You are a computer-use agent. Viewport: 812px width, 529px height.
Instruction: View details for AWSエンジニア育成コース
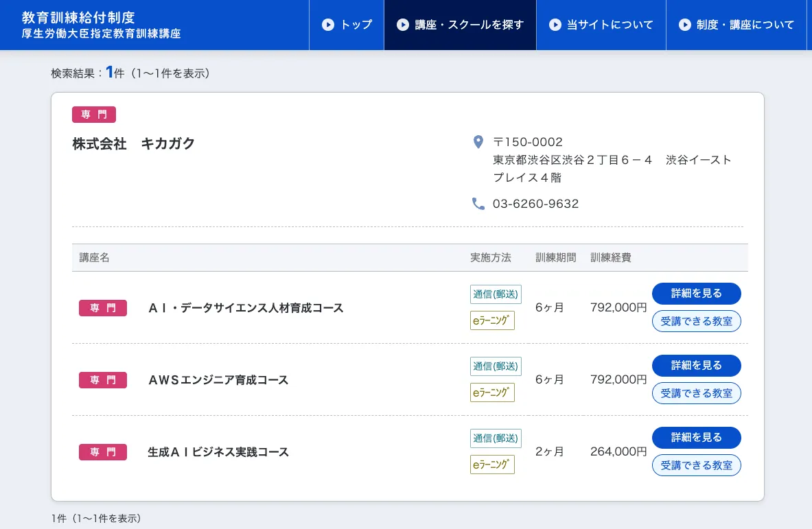(697, 366)
